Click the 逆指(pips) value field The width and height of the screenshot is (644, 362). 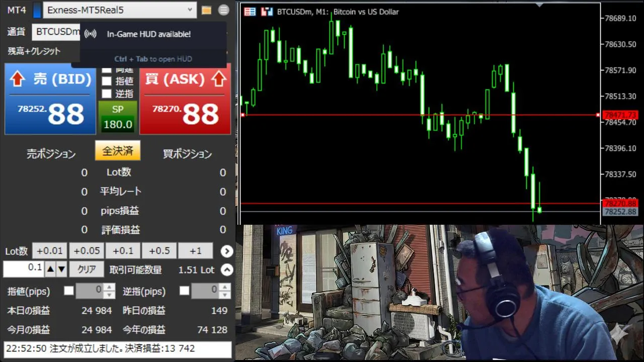[x=205, y=291]
